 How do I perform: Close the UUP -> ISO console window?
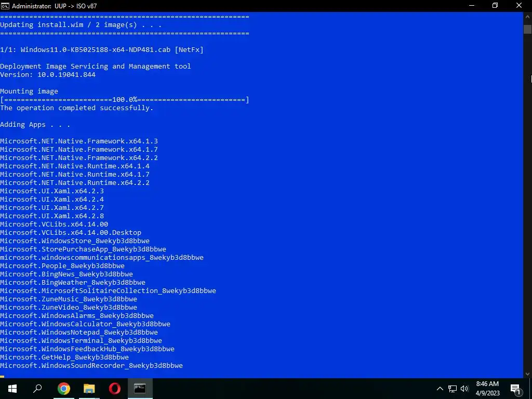tap(519, 6)
